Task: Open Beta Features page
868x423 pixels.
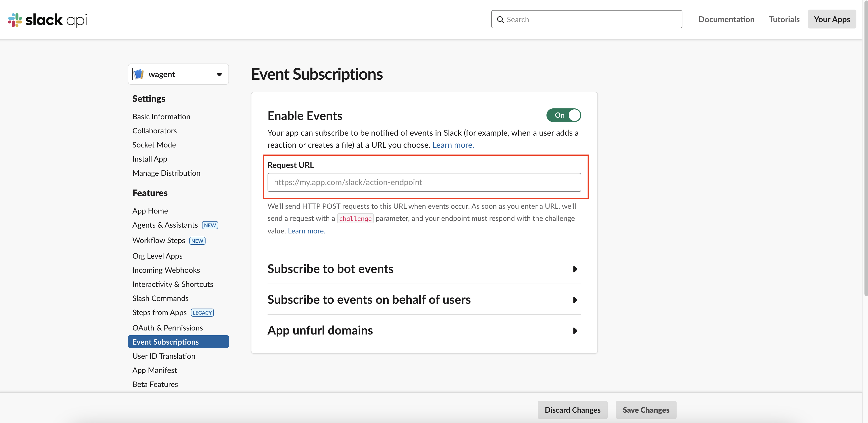Action: click(155, 384)
